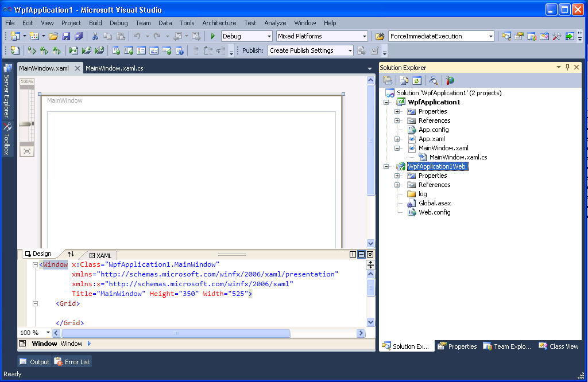This screenshot has width=588, height=382.
Task: Open the Architecture menu
Action: pos(219,23)
